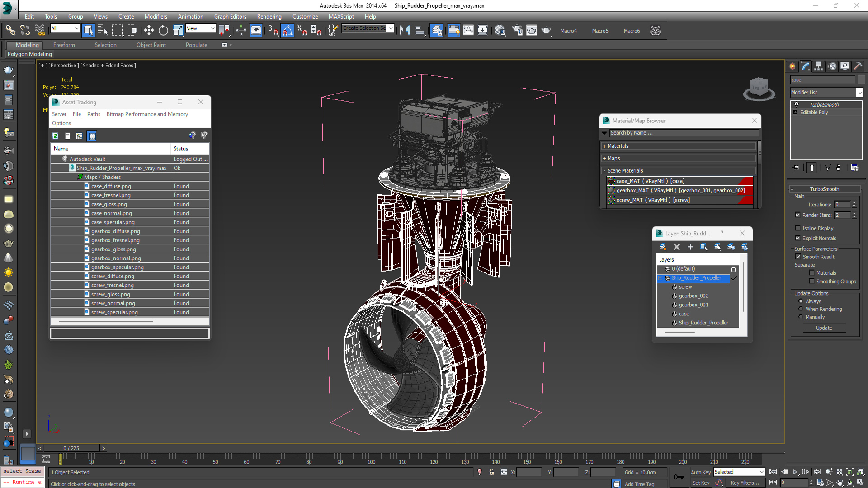Click Refresh icon in Asset Tracking
This screenshot has height=488, width=868.
55,136
